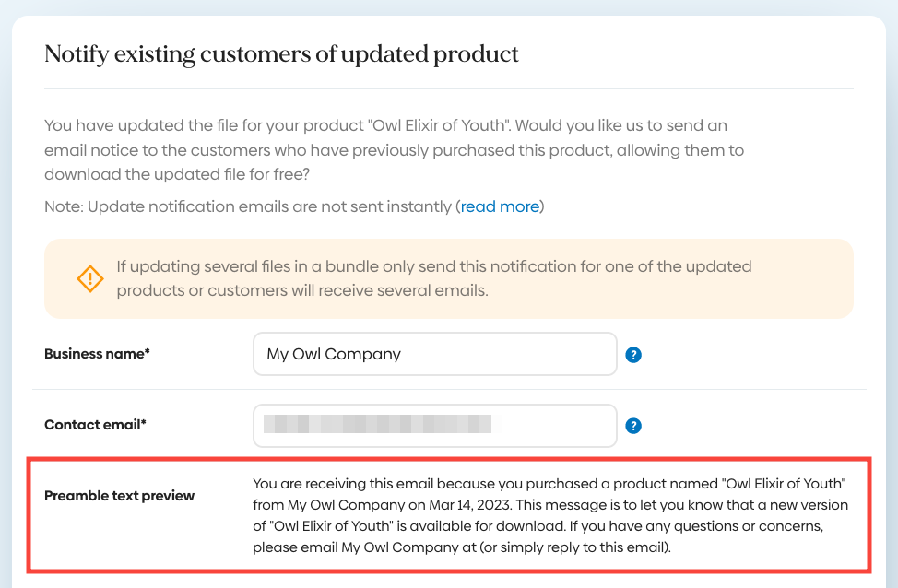Click the help icon beside Contact email

[x=633, y=426]
